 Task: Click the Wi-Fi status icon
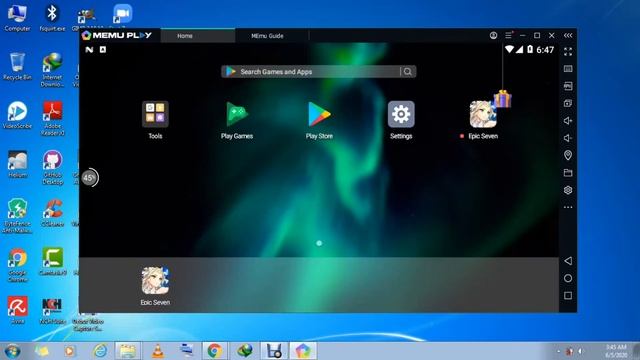(x=509, y=50)
